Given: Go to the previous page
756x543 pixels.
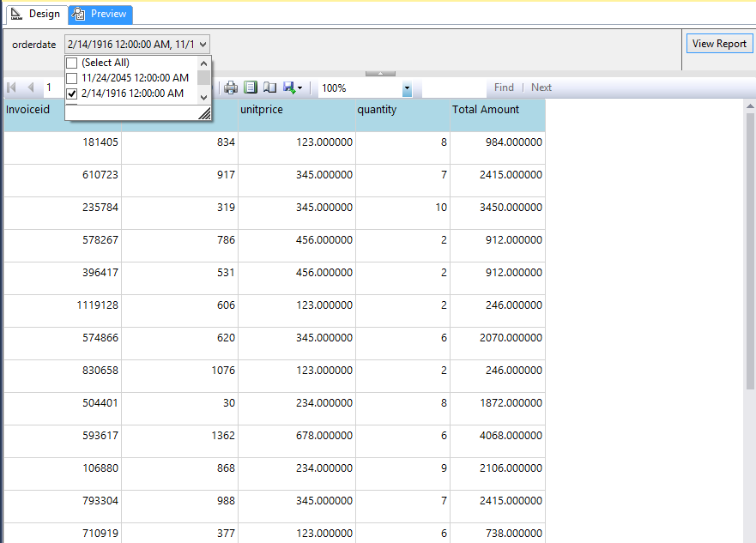Looking at the screenshot, I should tap(28, 87).
